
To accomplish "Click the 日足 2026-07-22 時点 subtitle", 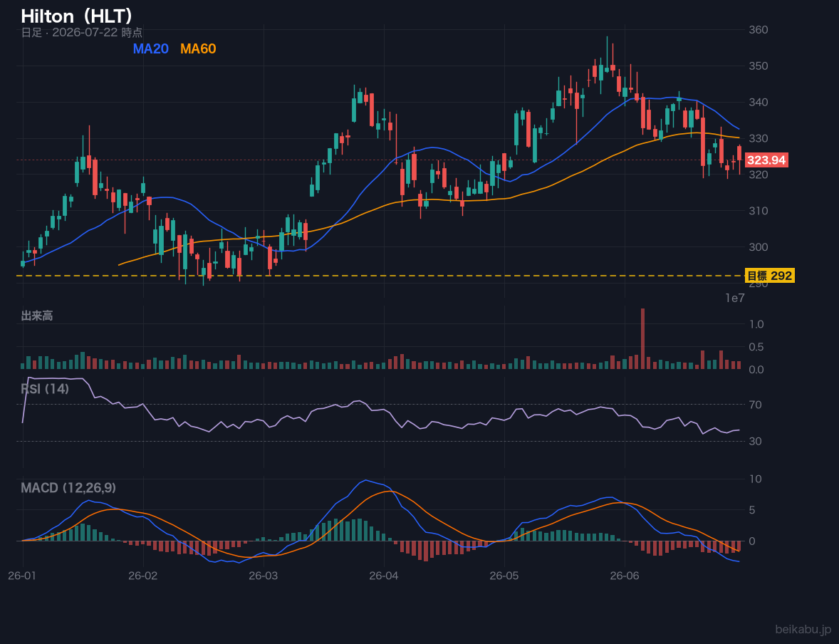I will (81, 33).
